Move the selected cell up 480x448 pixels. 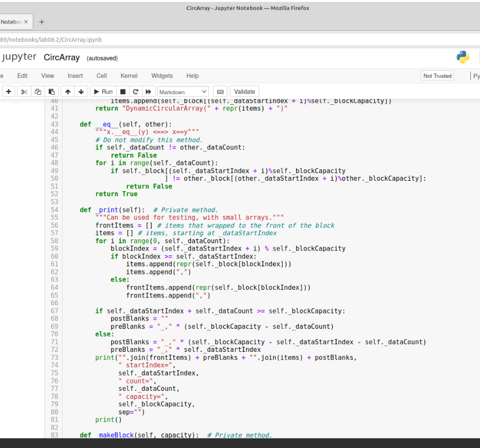point(67,91)
